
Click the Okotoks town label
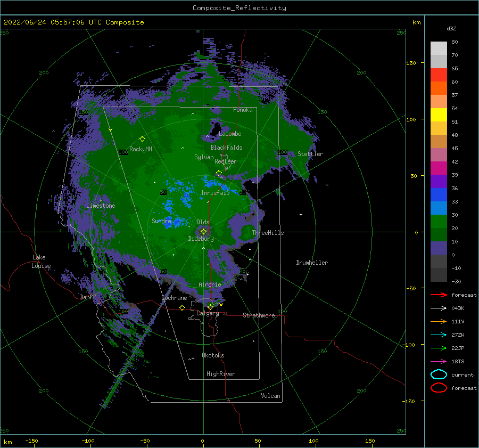pos(213,355)
